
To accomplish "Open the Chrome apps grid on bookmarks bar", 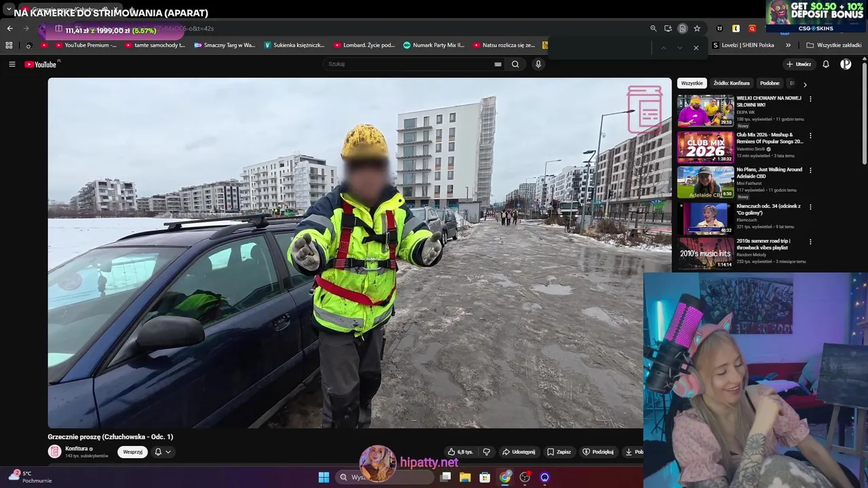I will tap(9, 45).
